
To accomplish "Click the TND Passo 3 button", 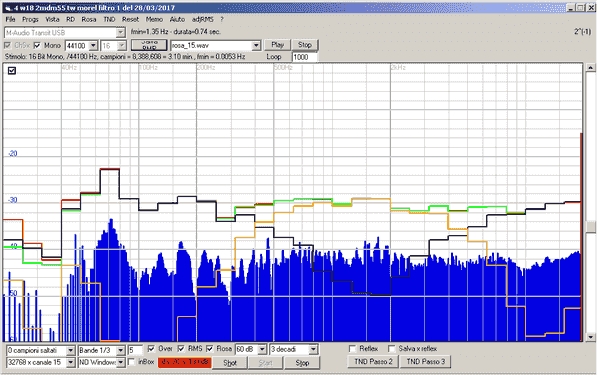I will (x=426, y=362).
